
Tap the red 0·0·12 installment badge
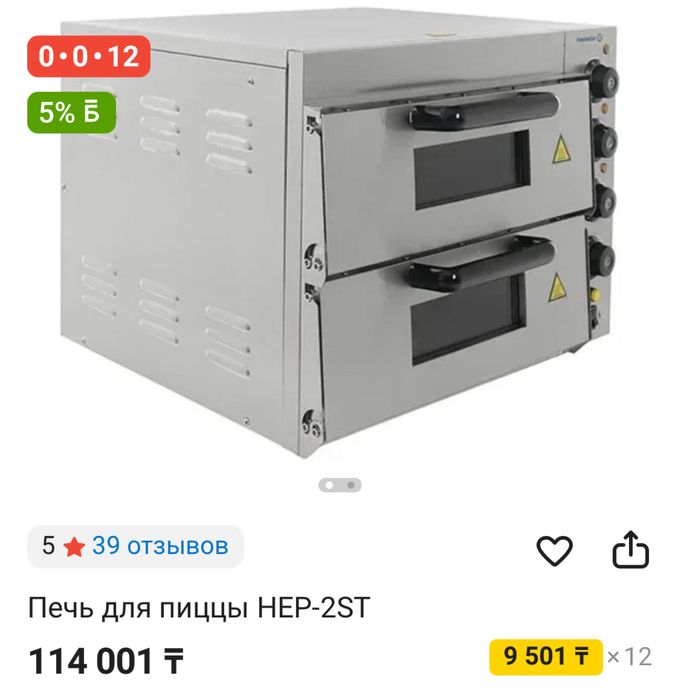89,56
